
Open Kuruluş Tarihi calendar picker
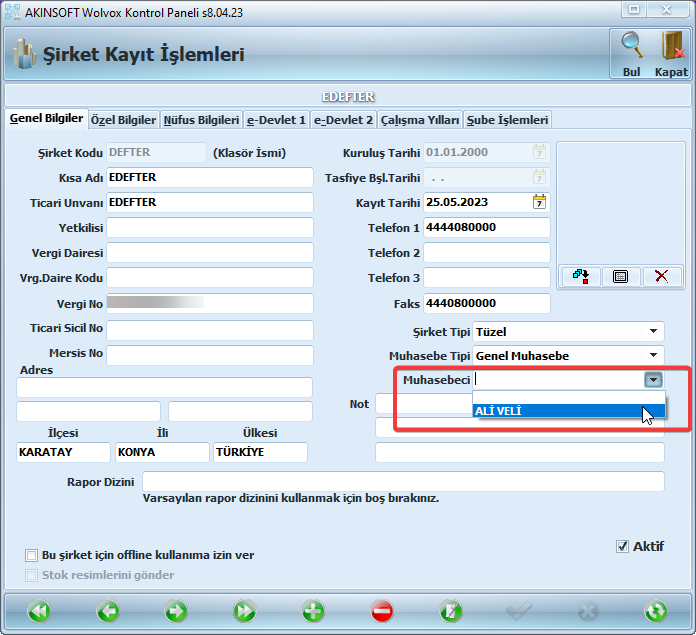pos(539,153)
